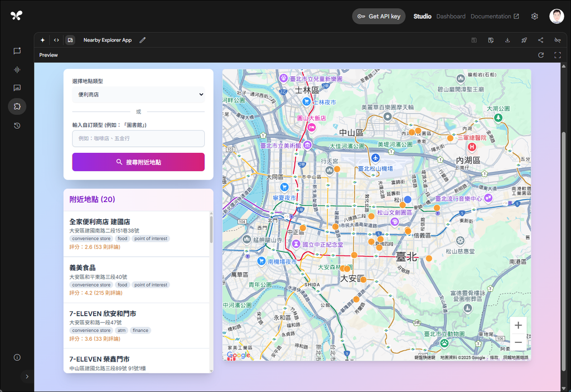Enter fullscreen preview mode

coord(558,55)
